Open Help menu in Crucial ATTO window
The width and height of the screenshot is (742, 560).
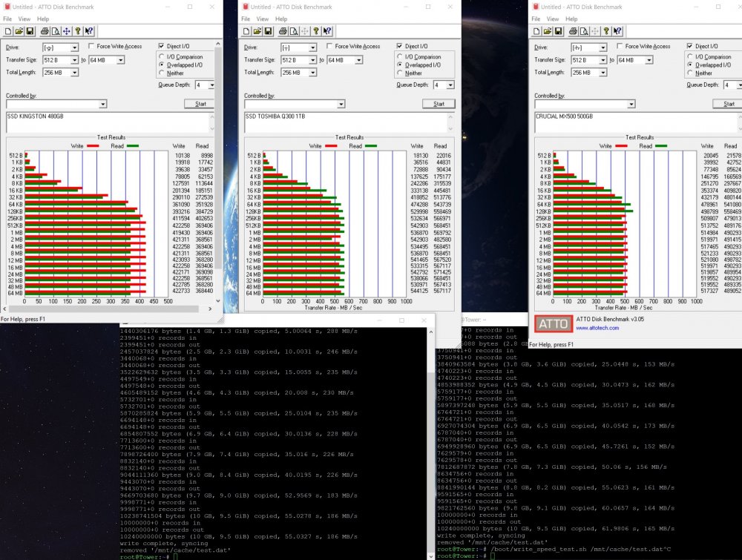point(571,19)
